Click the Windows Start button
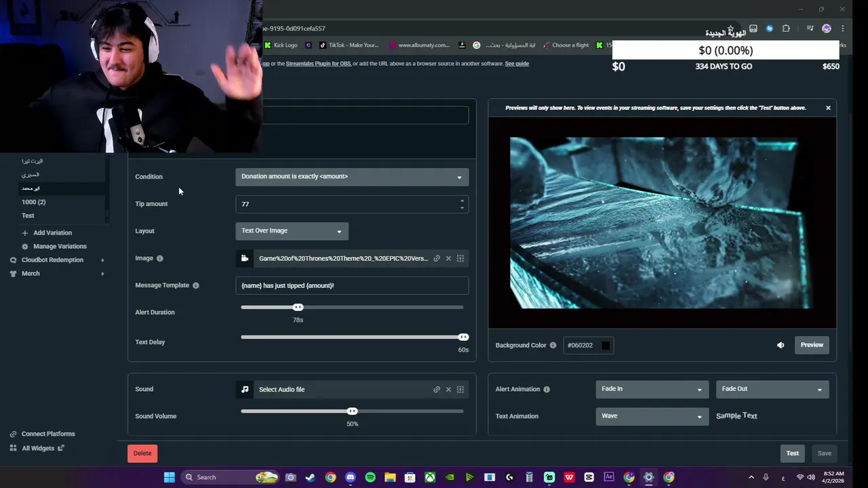The image size is (868, 488). (170, 477)
